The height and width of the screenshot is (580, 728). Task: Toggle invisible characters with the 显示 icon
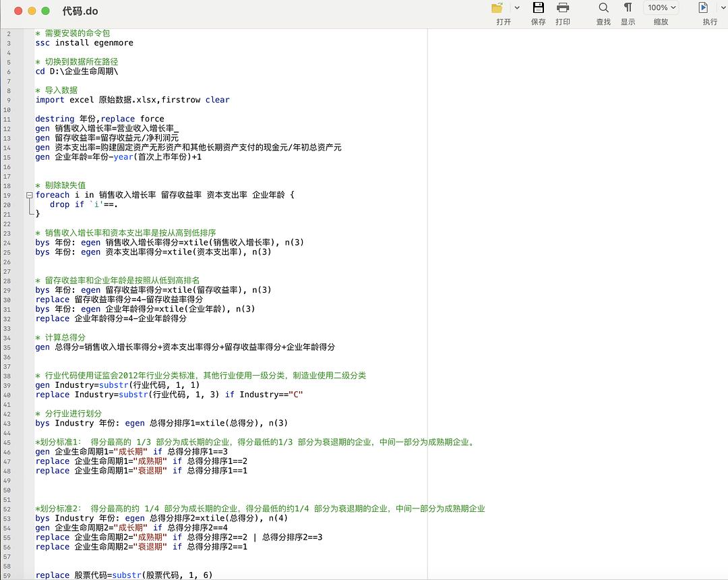628,8
